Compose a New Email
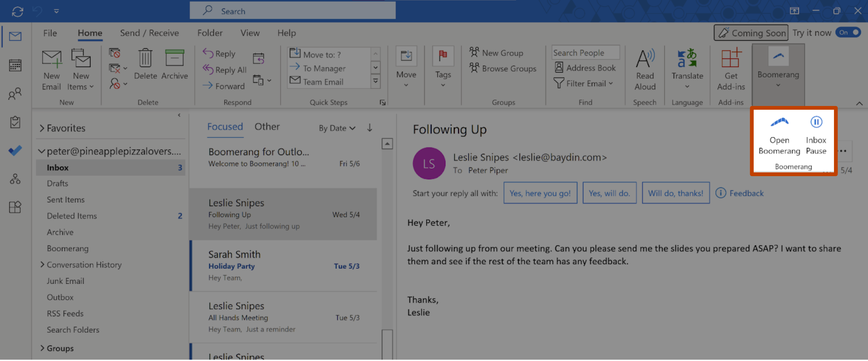The image size is (868, 361). click(x=51, y=70)
